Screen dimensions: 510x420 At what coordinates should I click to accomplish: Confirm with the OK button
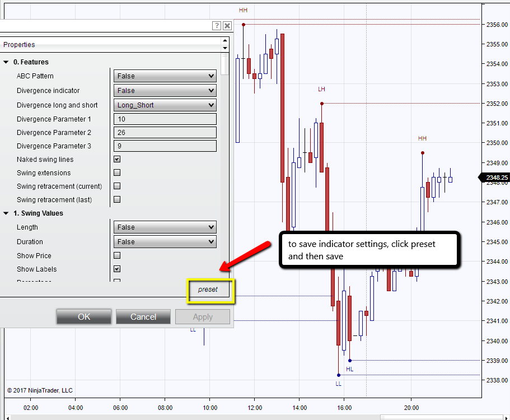pyautogui.click(x=84, y=317)
